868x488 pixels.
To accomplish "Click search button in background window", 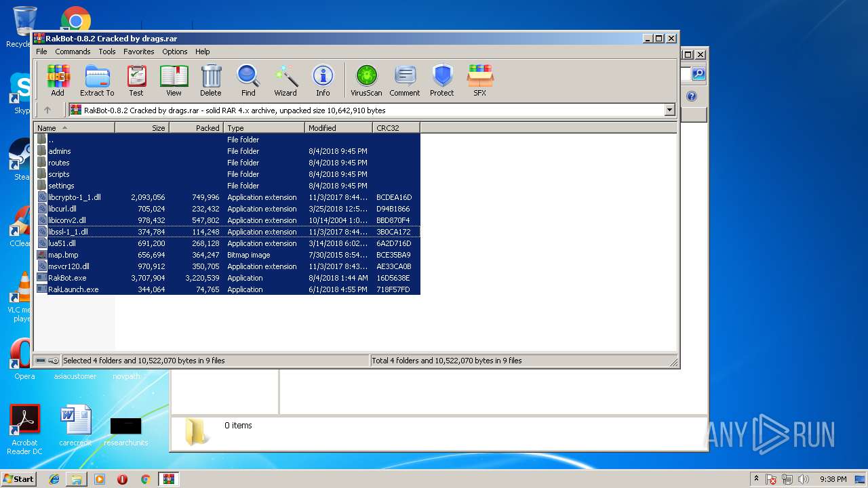I will pyautogui.click(x=698, y=74).
